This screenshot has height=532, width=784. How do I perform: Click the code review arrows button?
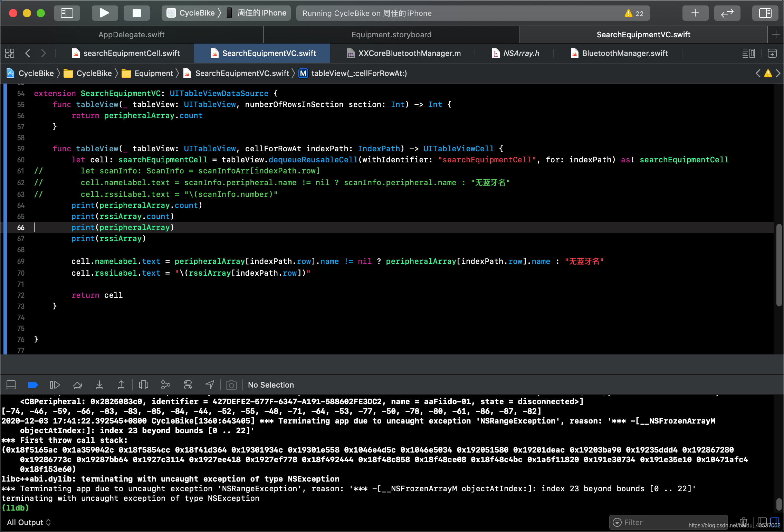[727, 13]
